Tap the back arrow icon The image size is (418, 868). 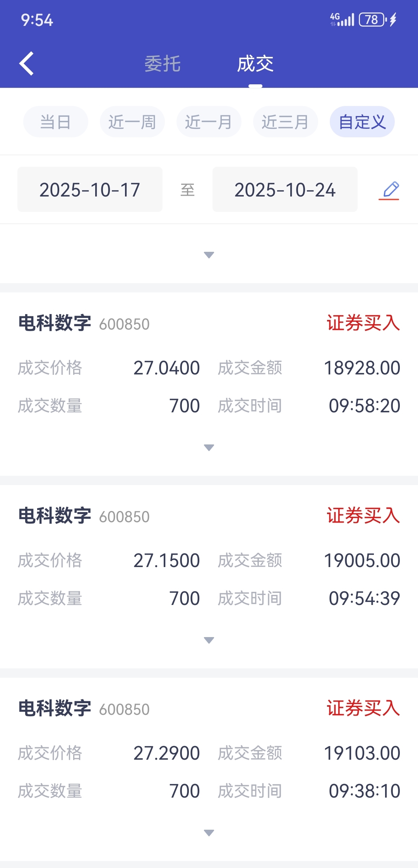point(26,63)
